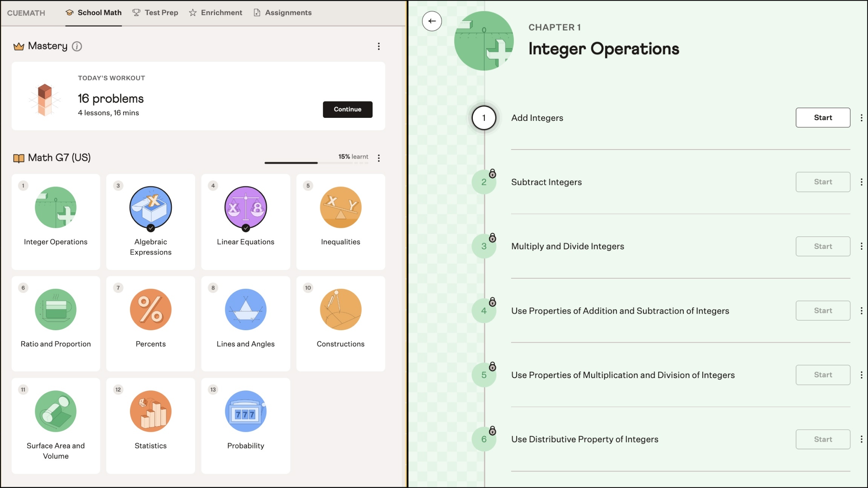Screen dimensions: 868x488
Task: Open the Linear Equations chapter icon
Action: click(x=246, y=207)
